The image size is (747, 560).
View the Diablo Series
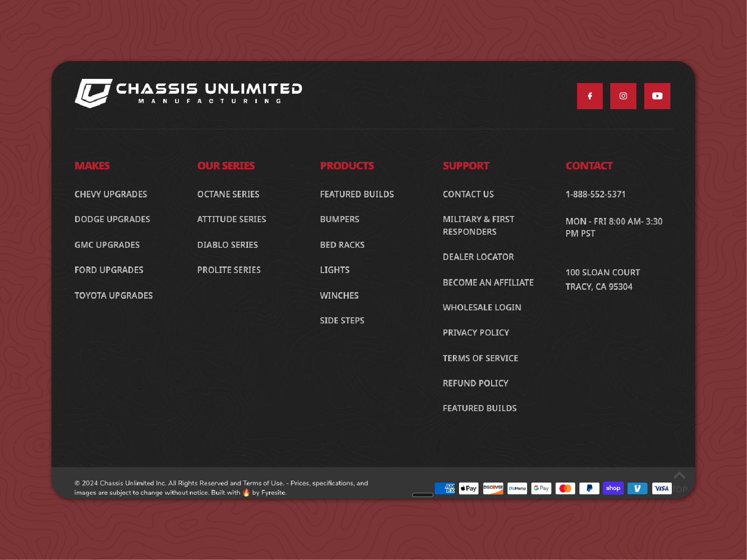pos(227,245)
